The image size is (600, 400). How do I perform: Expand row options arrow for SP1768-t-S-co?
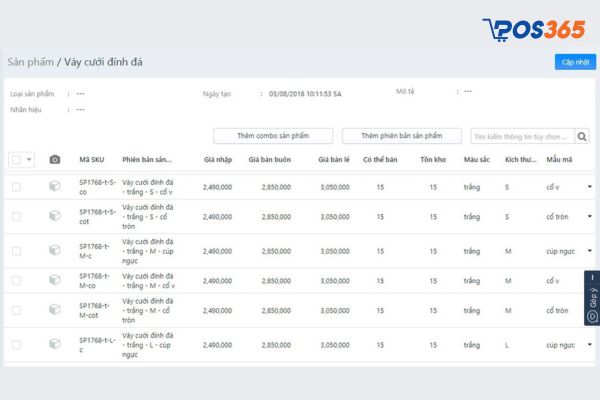coord(589,187)
